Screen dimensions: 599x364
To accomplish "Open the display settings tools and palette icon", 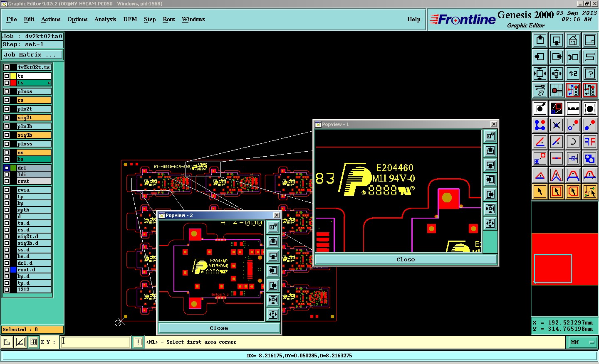I will coord(540,90).
